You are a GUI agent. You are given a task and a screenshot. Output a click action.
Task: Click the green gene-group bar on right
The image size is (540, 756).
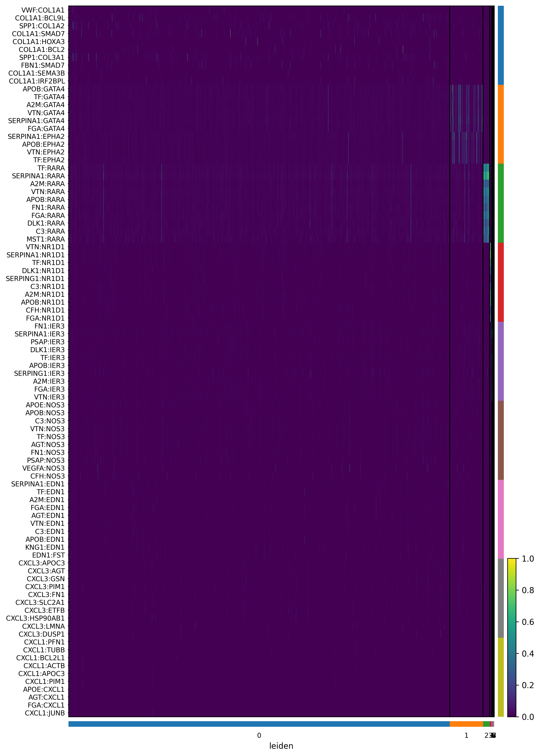pyautogui.click(x=501, y=203)
